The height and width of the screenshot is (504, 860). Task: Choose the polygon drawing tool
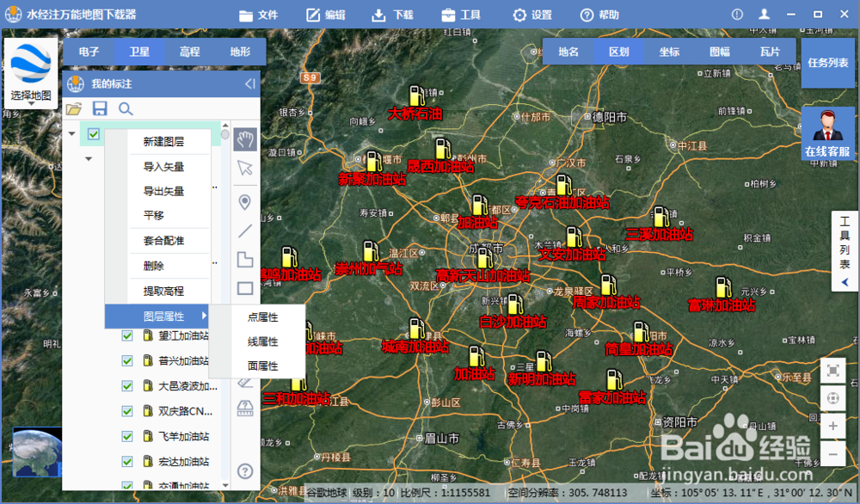pos(244,260)
